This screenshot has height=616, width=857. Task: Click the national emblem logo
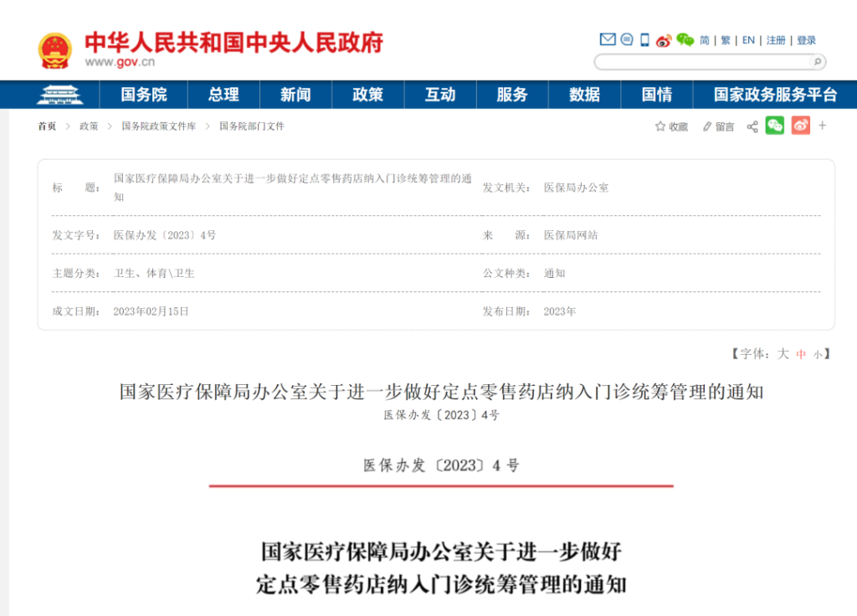click(54, 51)
